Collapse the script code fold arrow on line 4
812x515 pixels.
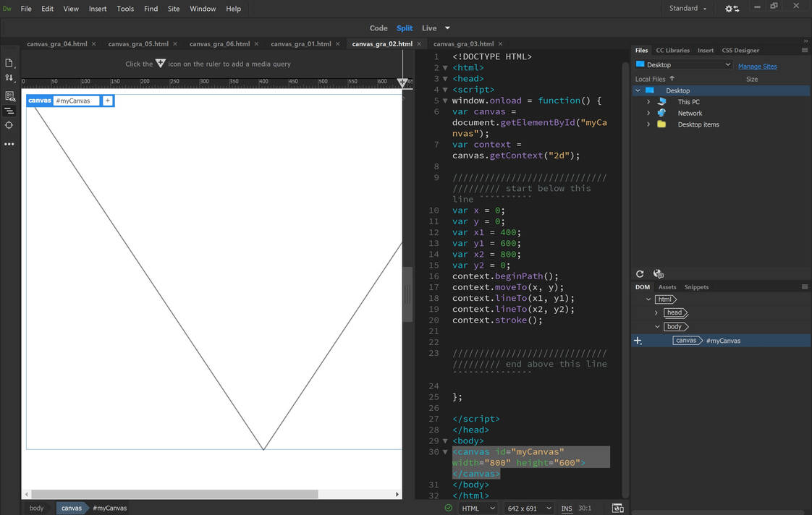coord(445,90)
